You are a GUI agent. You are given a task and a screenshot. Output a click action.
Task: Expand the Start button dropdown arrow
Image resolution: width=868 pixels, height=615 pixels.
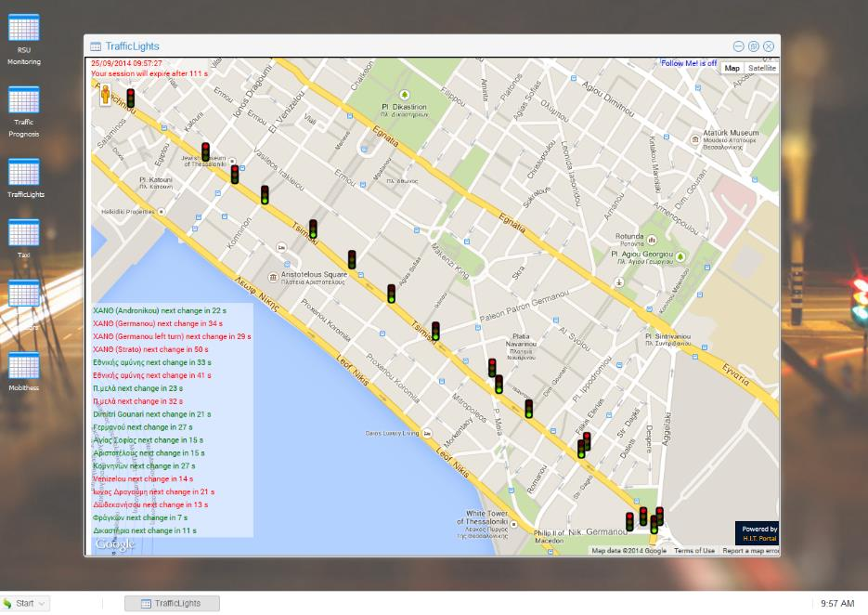pyautogui.click(x=43, y=603)
